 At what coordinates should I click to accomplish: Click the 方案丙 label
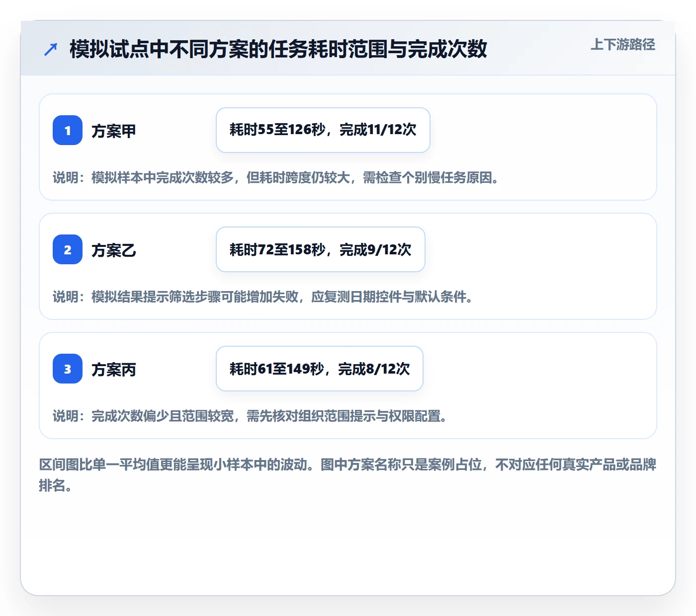pyautogui.click(x=114, y=370)
